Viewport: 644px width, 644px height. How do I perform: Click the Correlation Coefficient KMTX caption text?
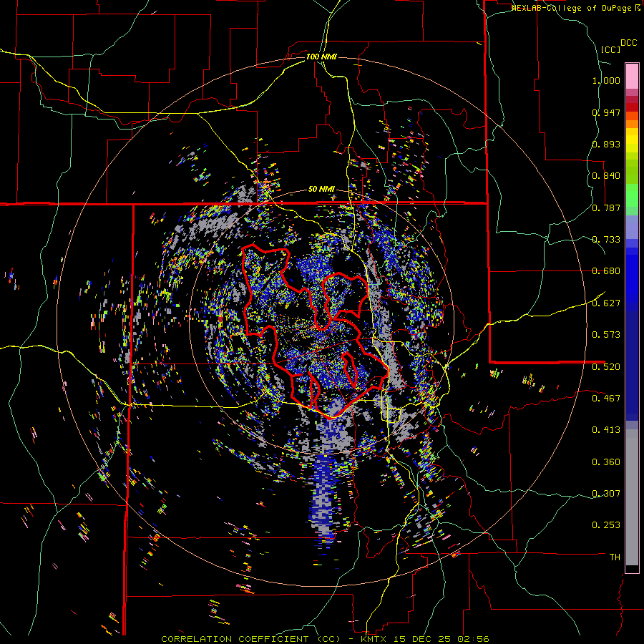pos(325,639)
